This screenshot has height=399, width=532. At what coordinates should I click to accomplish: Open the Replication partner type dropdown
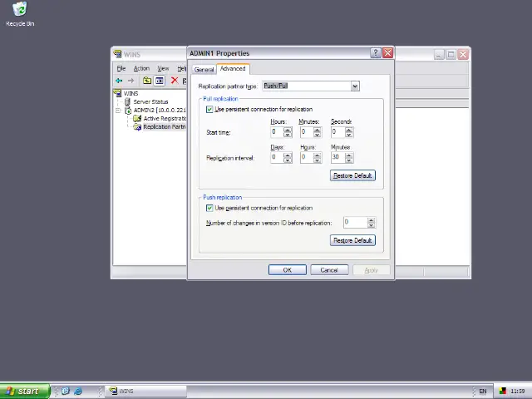click(355, 86)
